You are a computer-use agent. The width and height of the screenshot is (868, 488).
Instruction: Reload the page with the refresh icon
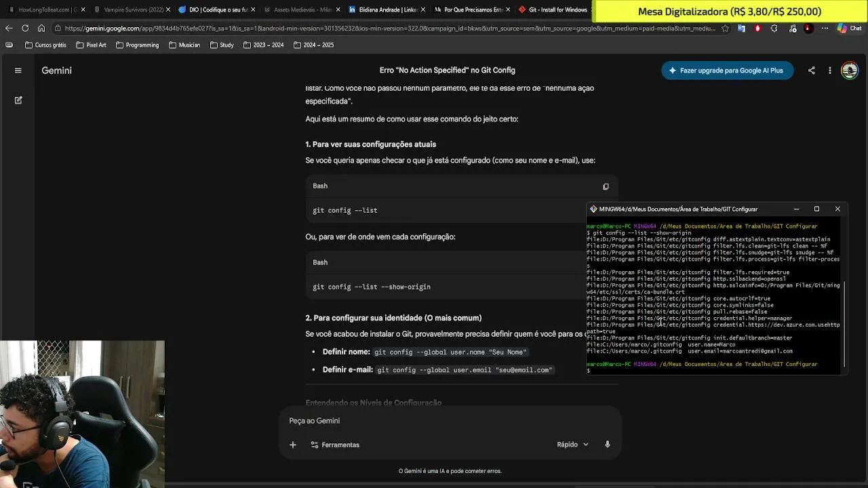[x=25, y=28]
